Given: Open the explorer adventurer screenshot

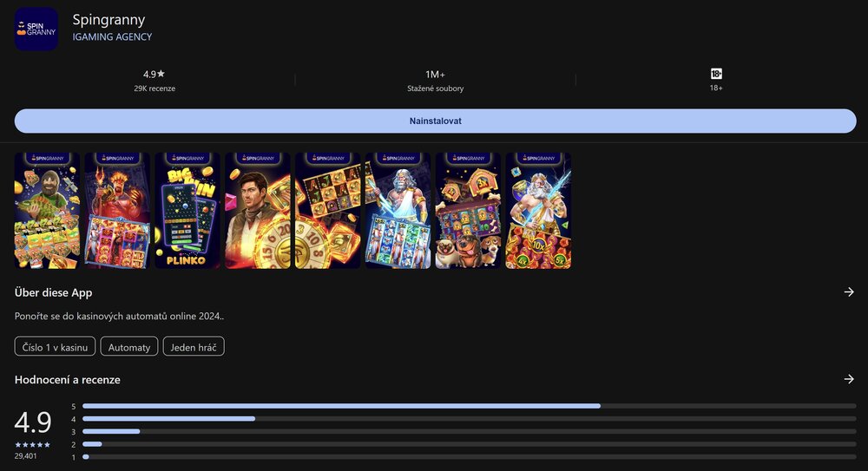Looking at the screenshot, I should pos(258,211).
